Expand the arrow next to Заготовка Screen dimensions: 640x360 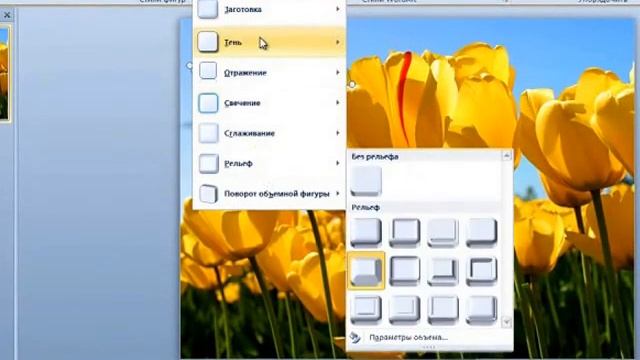tap(338, 9)
